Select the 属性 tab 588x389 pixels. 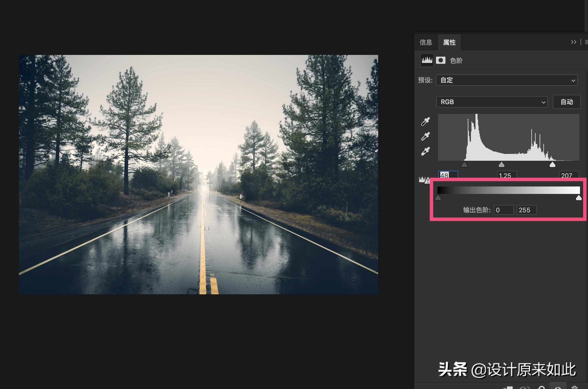tap(449, 43)
